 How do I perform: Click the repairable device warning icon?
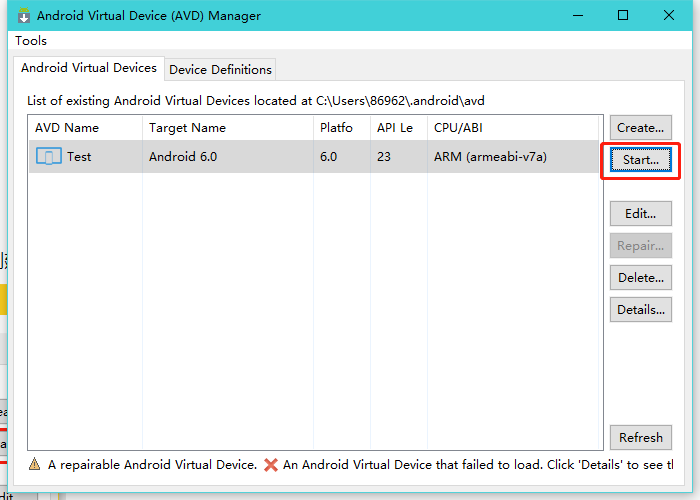tap(34, 465)
